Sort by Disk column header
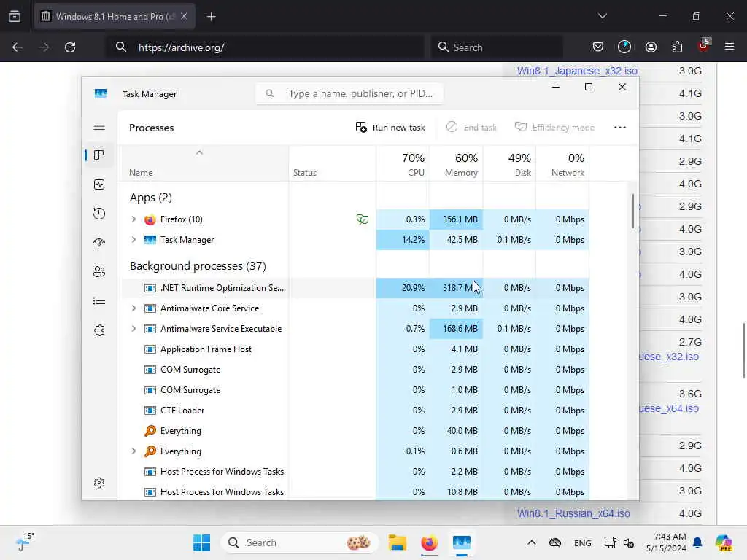 [509, 164]
